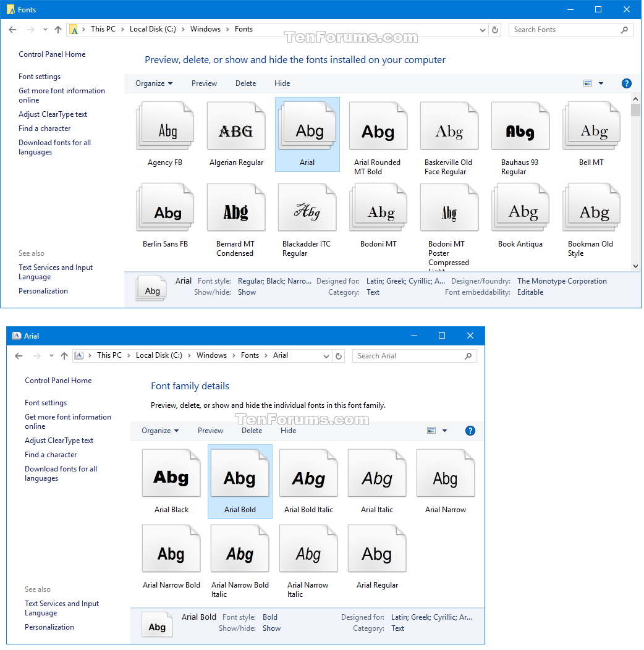Open recent locations dropdown in Arial window
The height and width of the screenshot is (650, 644).
pos(51,356)
